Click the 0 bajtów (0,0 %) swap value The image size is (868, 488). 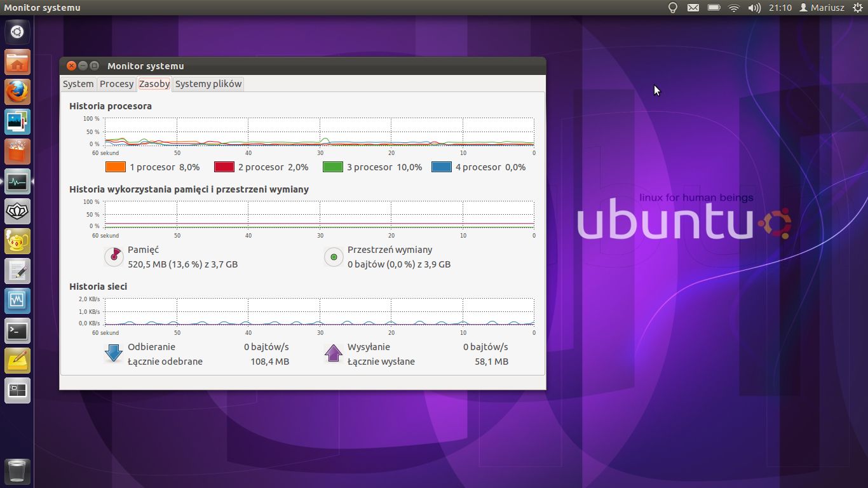[399, 264]
